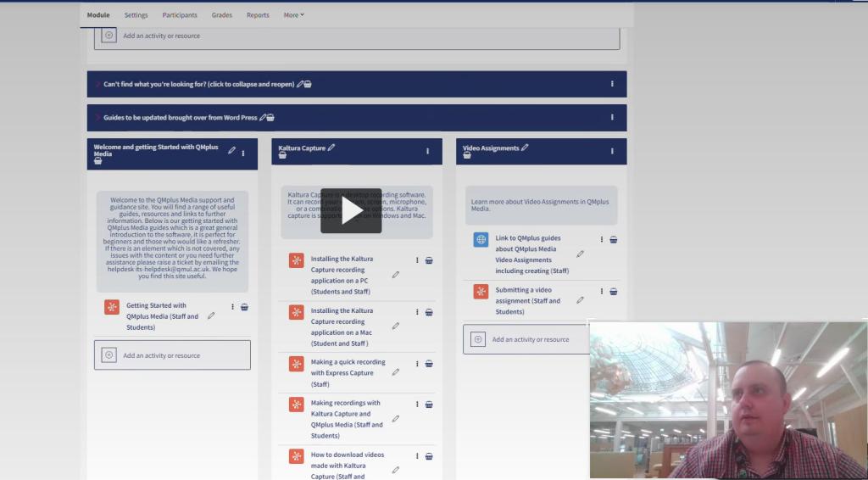Open kebab menu for Getting Started activity

[x=232, y=307]
